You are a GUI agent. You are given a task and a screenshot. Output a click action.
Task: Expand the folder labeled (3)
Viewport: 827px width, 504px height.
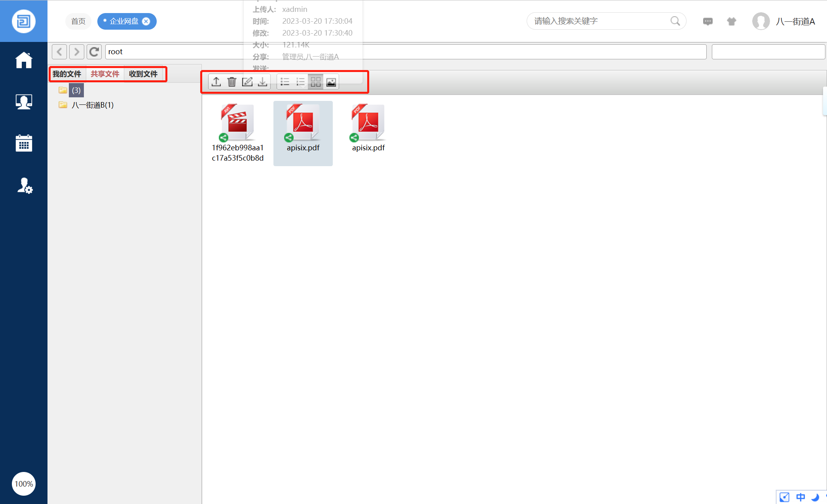tap(76, 90)
